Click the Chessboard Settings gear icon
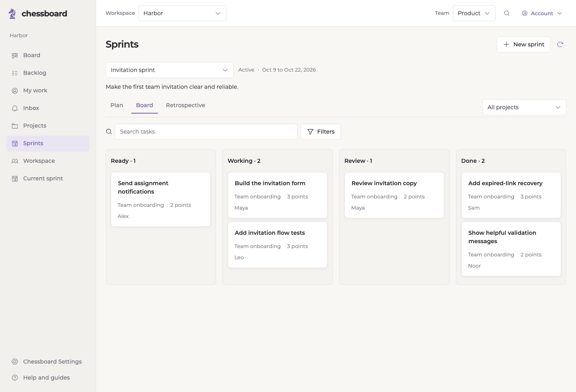The width and height of the screenshot is (576, 392). tap(15, 362)
